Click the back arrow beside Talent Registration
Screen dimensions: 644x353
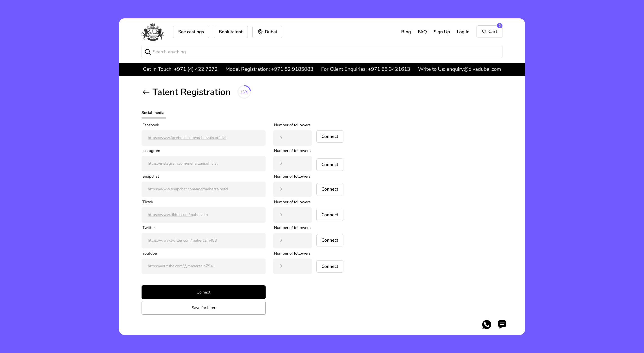pyautogui.click(x=146, y=92)
